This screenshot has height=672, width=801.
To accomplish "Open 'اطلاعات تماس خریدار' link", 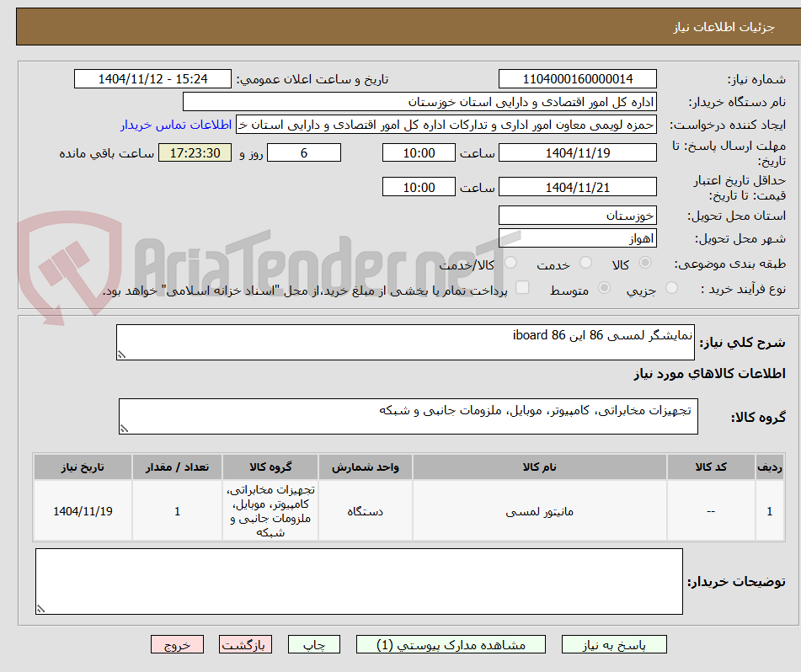I will click(x=176, y=125).
